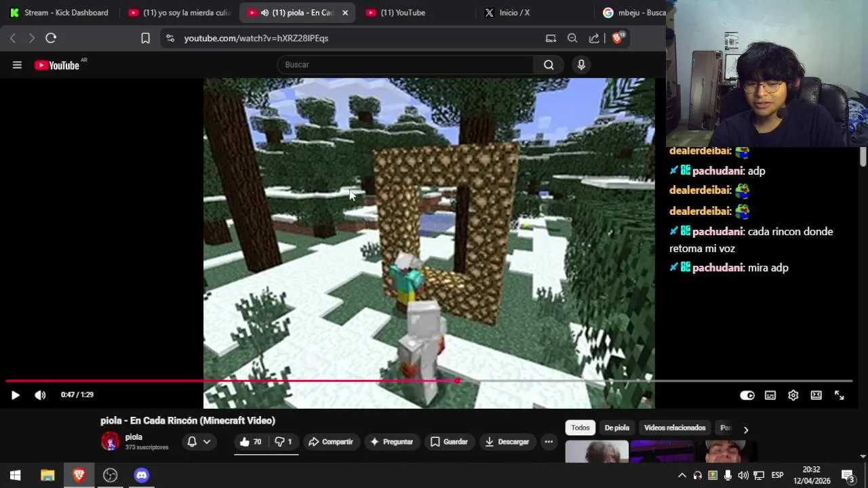Seek using the red progress bar
Screen dimensions: 868x488
click(x=429, y=381)
